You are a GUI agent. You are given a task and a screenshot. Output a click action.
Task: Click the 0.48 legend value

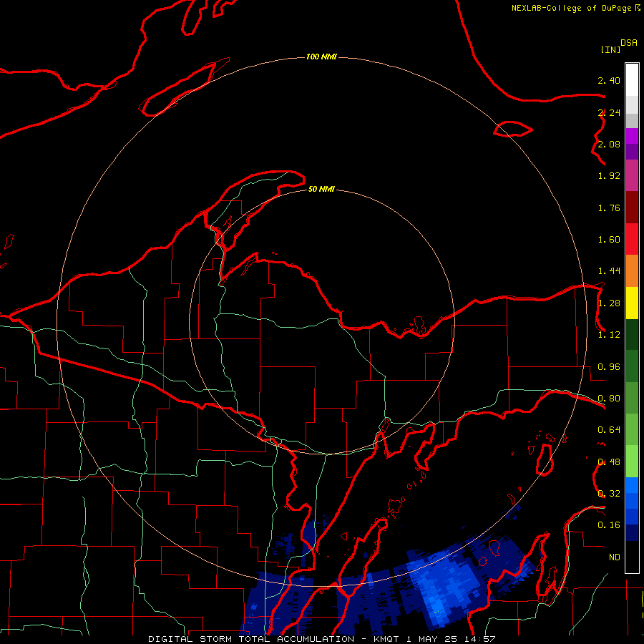coord(609,462)
